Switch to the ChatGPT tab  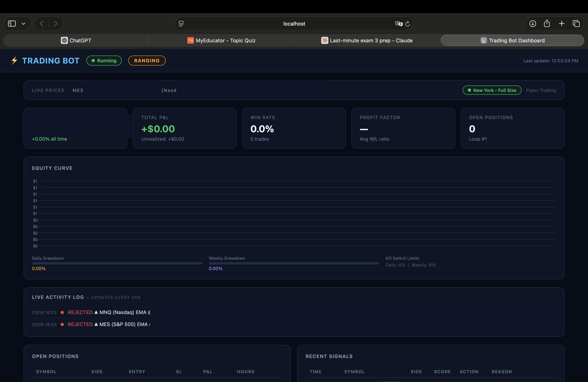coord(76,41)
